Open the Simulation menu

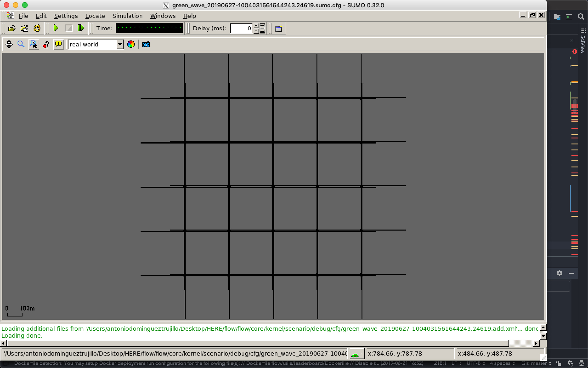[127, 16]
